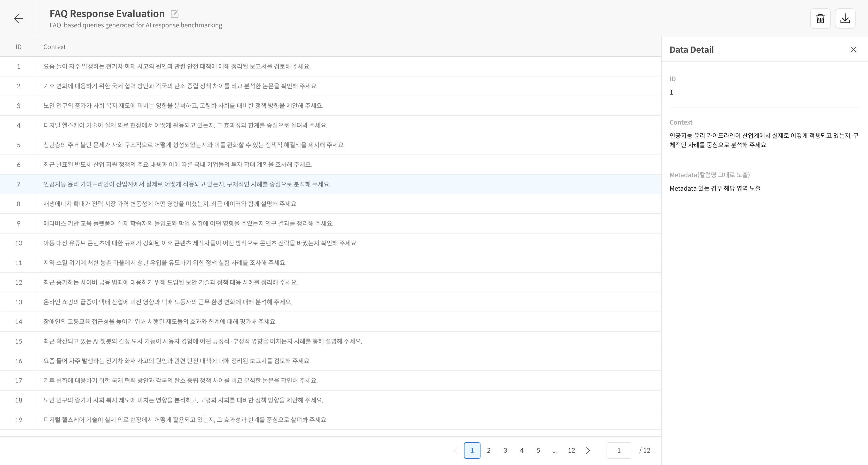Click the pagination ellipsis
Image resolution: width=868 pixels, height=465 pixels.
555,451
